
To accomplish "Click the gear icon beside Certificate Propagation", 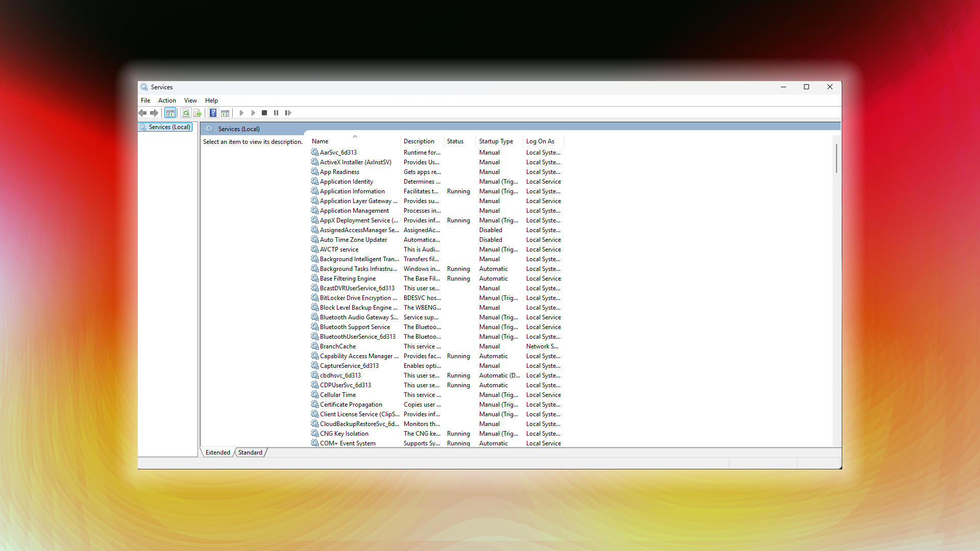I will point(315,404).
